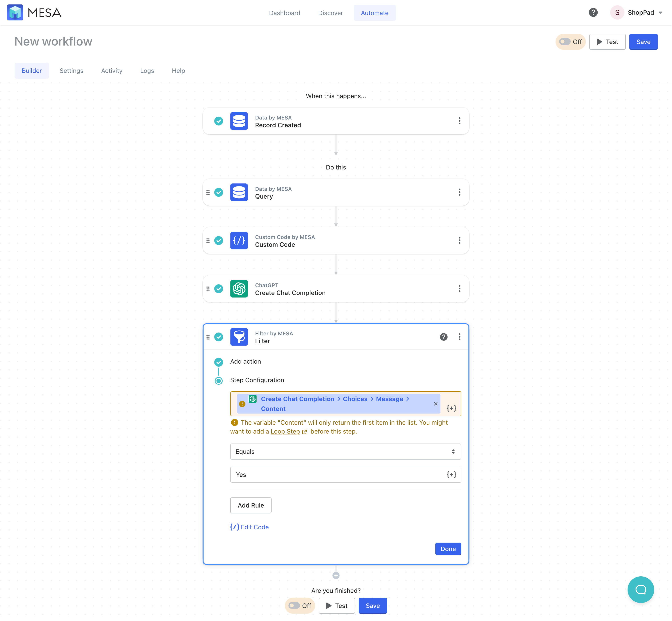Viewport: 672px width, 621px height.
Task: Open the Dashboard nav item
Action: [x=284, y=13]
